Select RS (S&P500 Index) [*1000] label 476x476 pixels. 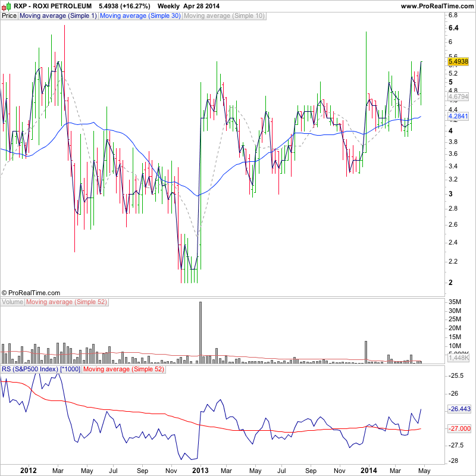[41, 369]
